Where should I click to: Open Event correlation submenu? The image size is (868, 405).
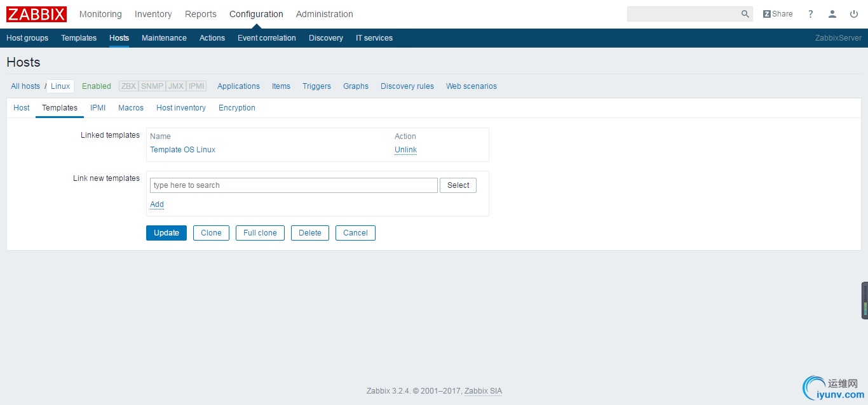(x=267, y=38)
